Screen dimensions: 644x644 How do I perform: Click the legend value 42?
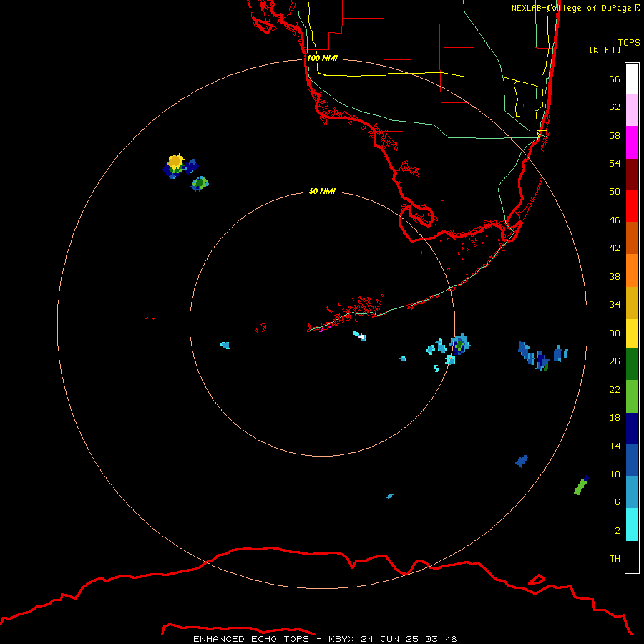[x=615, y=248]
